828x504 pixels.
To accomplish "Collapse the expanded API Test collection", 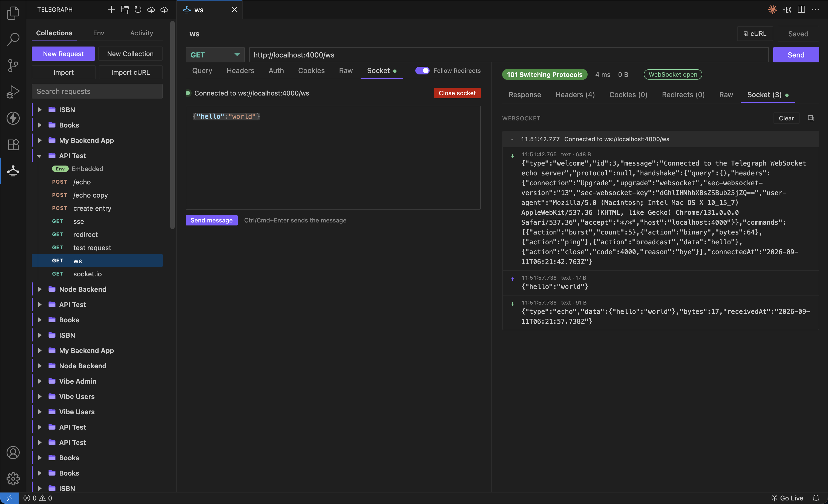I will click(40, 156).
